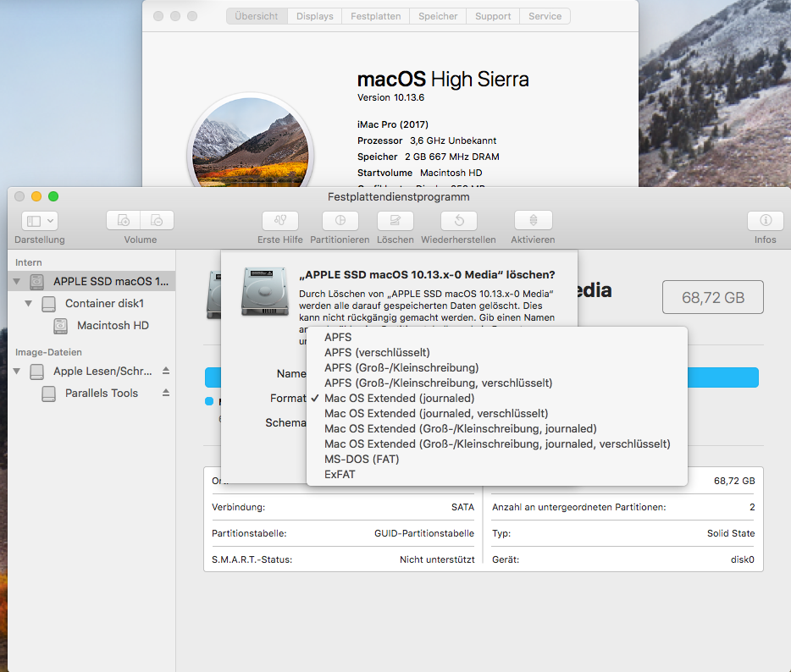Click the GUID-Partitionstabelle value
Image resolution: width=791 pixels, height=672 pixels.
pyautogui.click(x=424, y=533)
